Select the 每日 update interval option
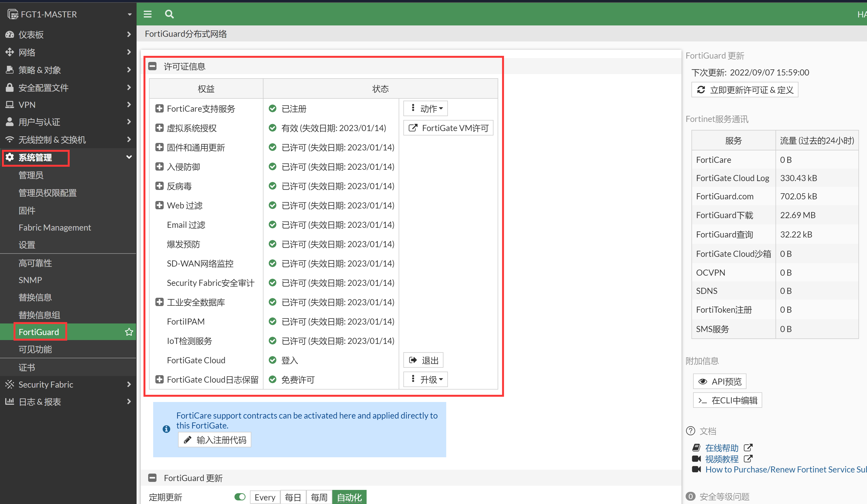The height and width of the screenshot is (504, 867). [293, 497]
